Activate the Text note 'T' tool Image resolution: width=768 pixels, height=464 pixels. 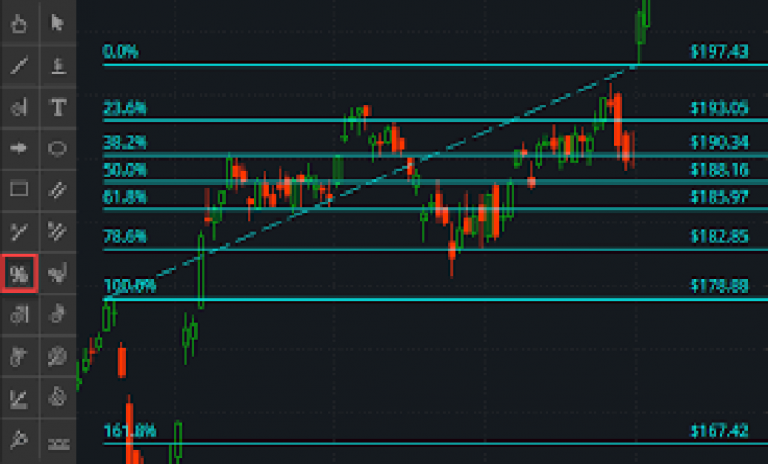click(x=57, y=107)
